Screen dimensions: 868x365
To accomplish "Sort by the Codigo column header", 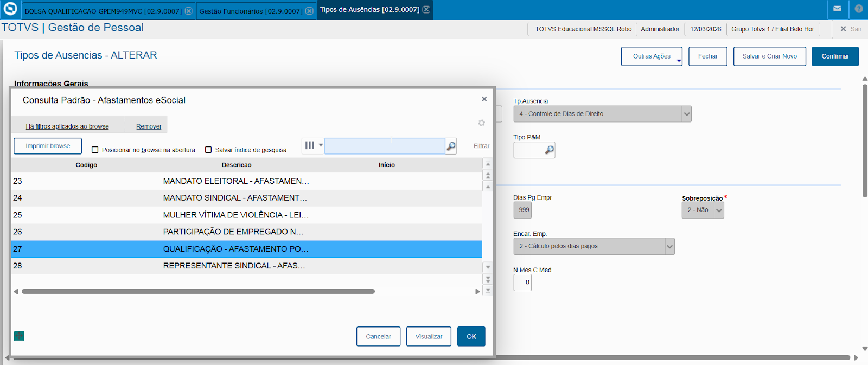I will tap(86, 165).
